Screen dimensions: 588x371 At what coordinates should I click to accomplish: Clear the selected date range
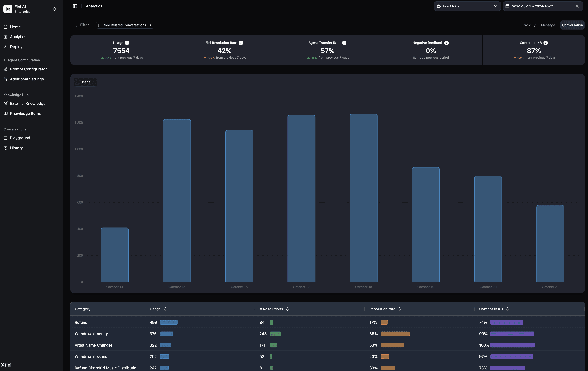point(577,6)
